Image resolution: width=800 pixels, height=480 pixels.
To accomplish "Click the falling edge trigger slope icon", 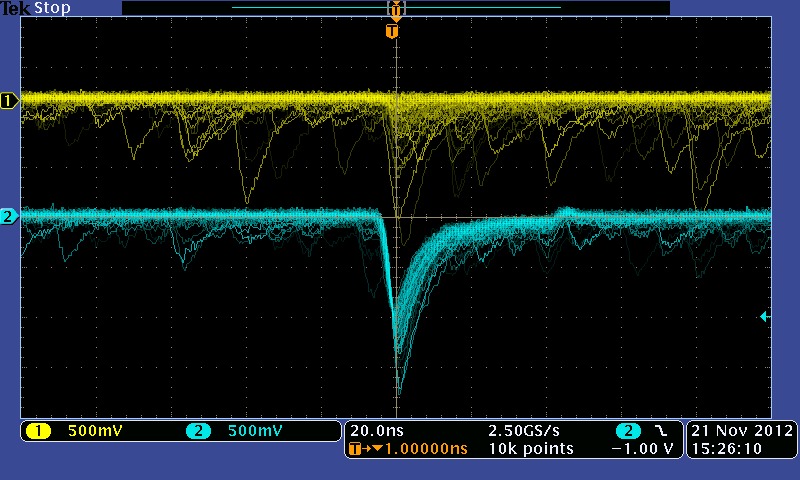I will click(x=661, y=431).
